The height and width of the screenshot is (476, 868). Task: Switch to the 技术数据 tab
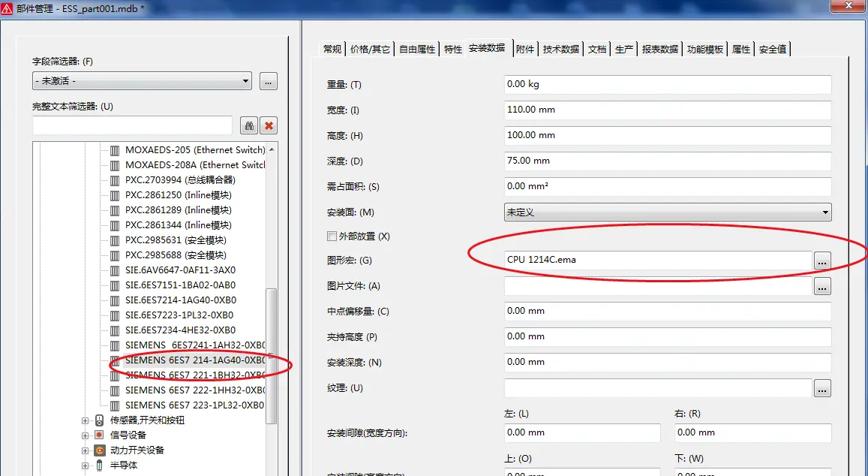tap(561, 50)
